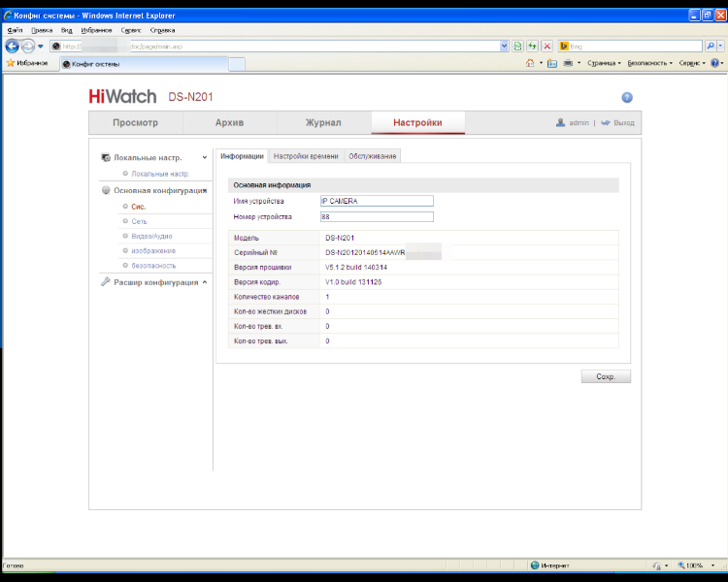Click the Internet zone status icon
The width and height of the screenshot is (728, 582).
[535, 565]
